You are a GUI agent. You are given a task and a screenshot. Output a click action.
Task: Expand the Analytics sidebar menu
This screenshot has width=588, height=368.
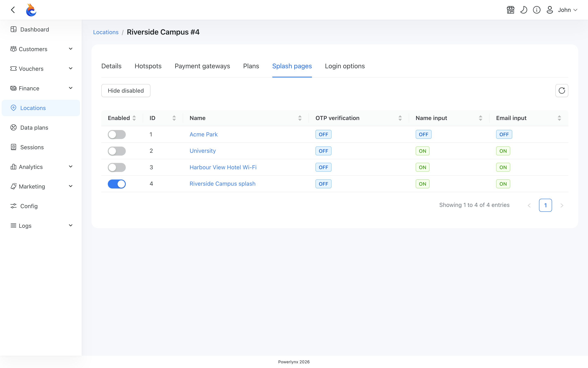click(x=41, y=167)
